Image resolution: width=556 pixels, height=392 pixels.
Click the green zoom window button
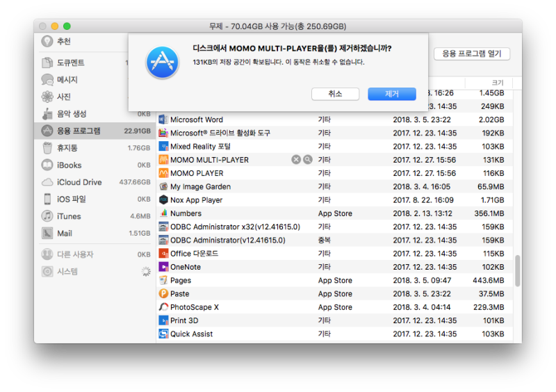tap(67, 26)
